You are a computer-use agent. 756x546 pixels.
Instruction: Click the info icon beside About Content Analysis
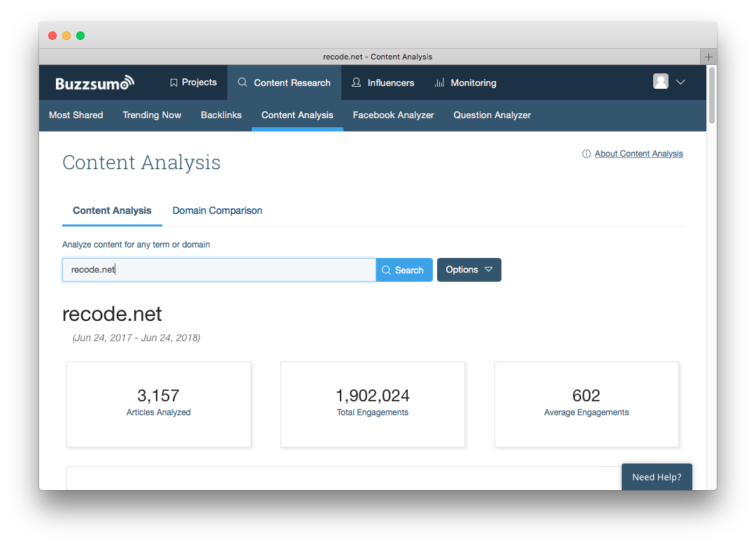point(586,154)
